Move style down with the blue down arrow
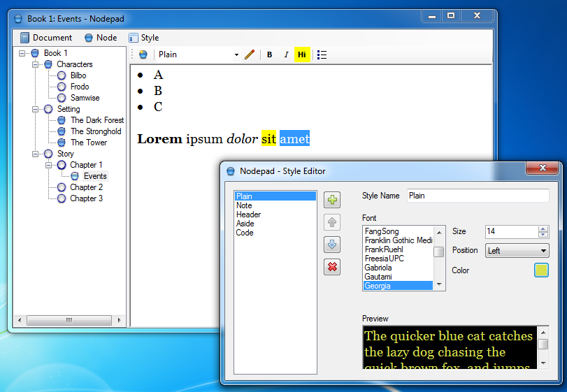 click(332, 245)
